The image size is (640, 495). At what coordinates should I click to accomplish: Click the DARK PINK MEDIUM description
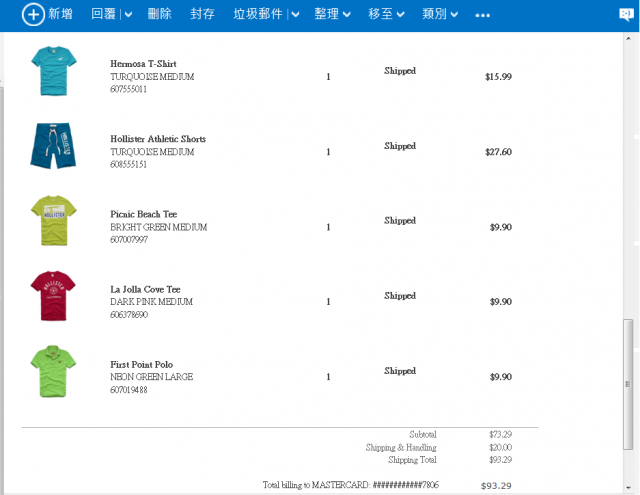click(x=151, y=302)
